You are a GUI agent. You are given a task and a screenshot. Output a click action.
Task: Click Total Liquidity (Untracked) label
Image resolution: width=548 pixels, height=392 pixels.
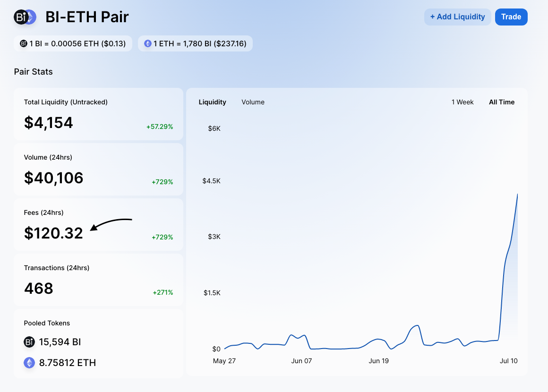click(x=66, y=102)
